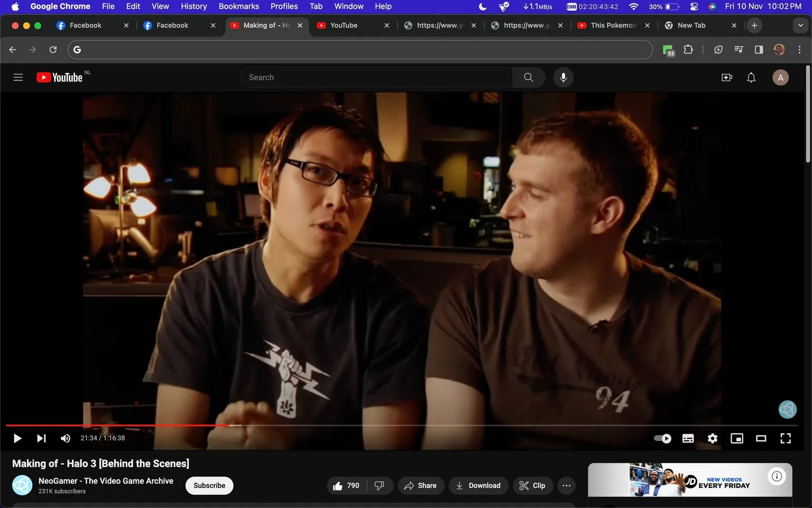Click the Create video icon
The width and height of the screenshot is (812, 508).
point(726,77)
